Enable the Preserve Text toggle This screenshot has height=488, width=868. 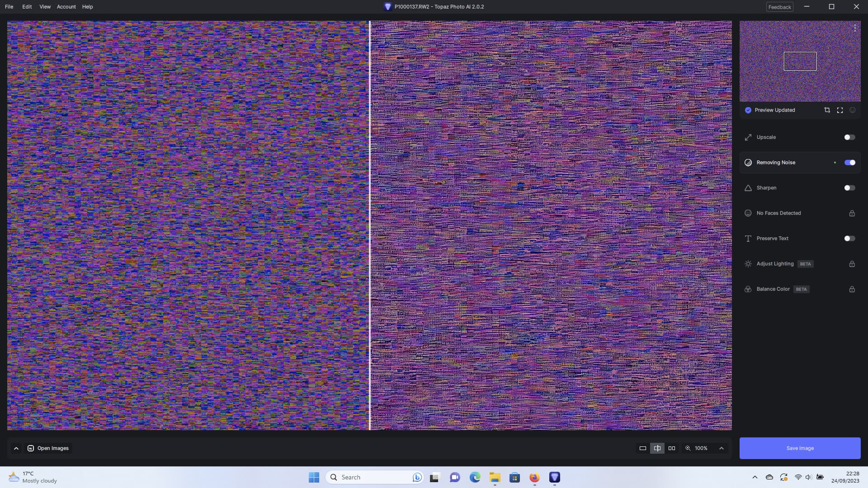[x=849, y=239]
